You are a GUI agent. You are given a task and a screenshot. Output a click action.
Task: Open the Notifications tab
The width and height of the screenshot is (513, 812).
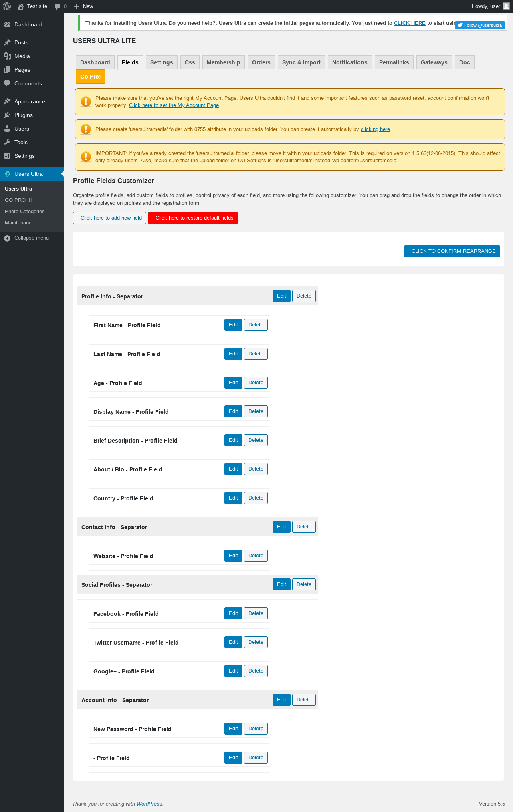(350, 62)
